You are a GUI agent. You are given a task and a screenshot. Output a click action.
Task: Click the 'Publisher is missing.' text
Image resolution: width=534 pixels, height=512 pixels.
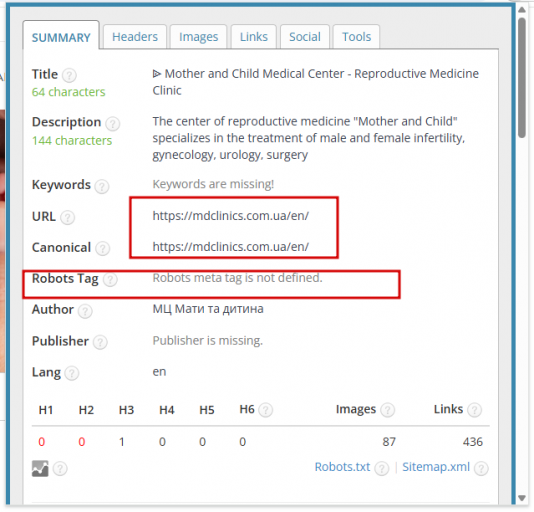coord(208,340)
